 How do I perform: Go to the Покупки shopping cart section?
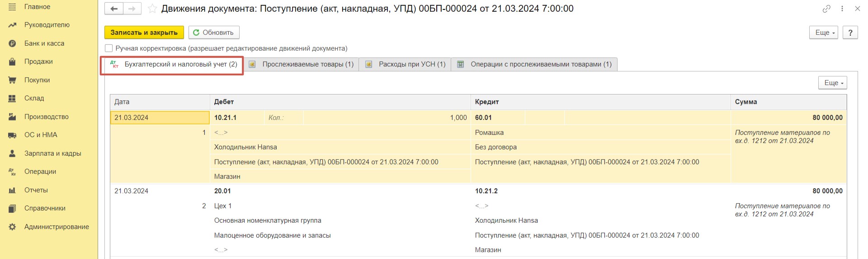[x=12, y=80]
